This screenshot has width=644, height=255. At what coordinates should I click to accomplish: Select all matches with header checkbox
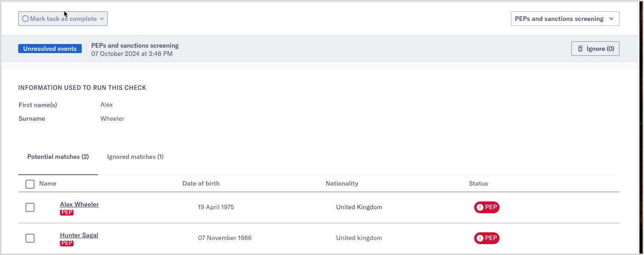(30, 184)
